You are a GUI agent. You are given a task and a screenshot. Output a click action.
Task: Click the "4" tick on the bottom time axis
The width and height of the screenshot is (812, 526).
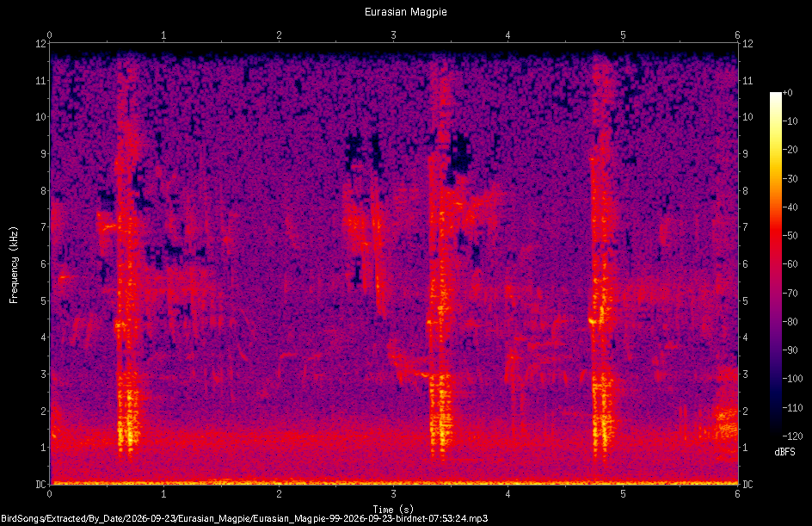[508, 494]
